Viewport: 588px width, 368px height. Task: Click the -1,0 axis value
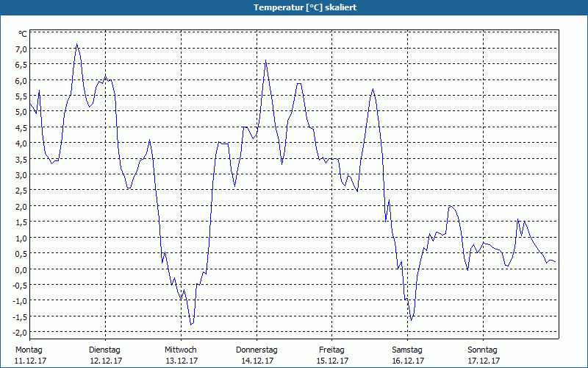pyautogui.click(x=21, y=301)
